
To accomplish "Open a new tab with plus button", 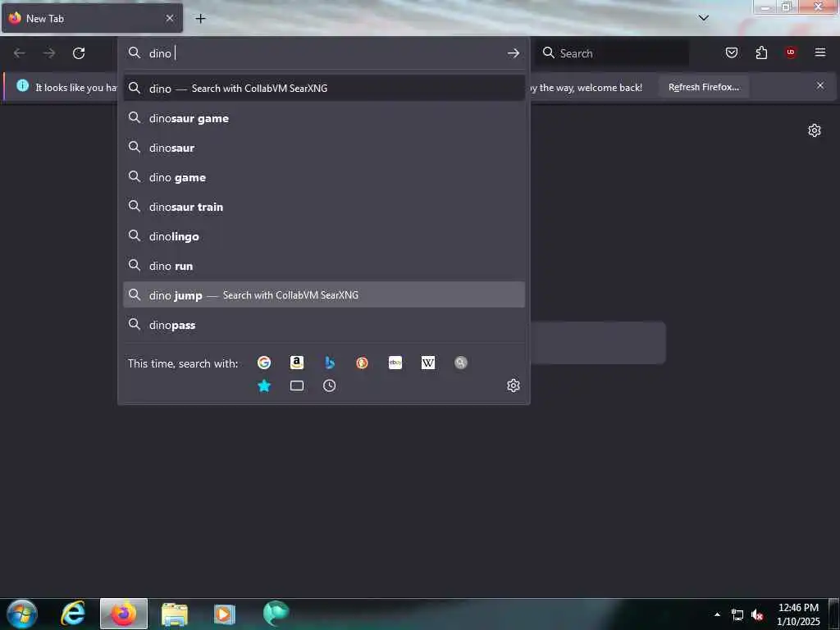I will (200, 18).
